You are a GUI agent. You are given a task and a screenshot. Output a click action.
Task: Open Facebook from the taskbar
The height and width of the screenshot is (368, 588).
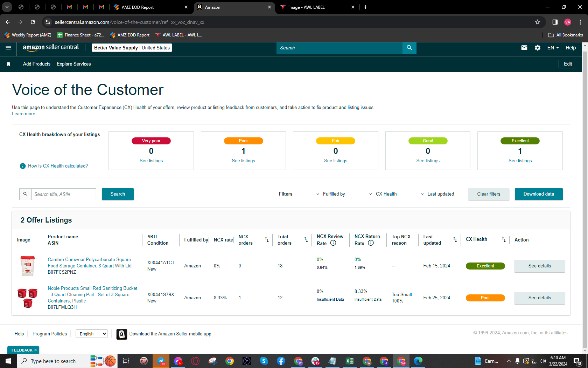(x=281, y=361)
